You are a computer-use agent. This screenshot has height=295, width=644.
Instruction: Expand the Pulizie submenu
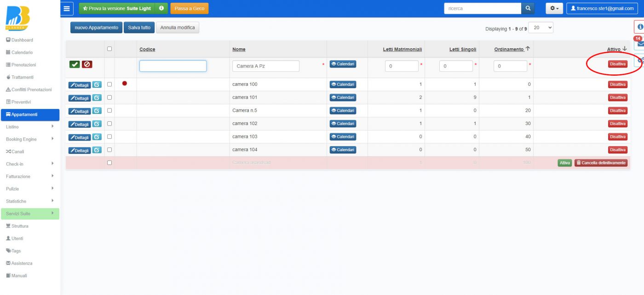click(30, 189)
